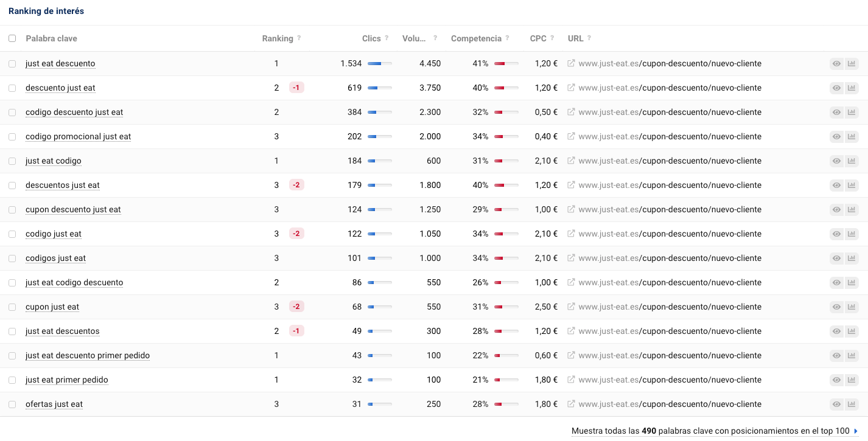Open the bar chart icon for 'ofertas just eat'
The image size is (868, 441).
852,404
